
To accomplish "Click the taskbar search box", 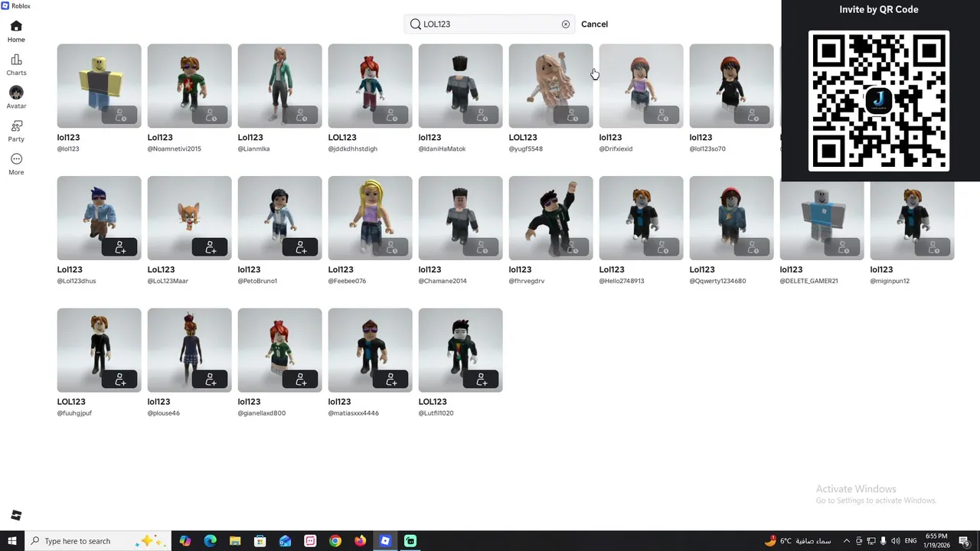I will click(x=97, y=541).
